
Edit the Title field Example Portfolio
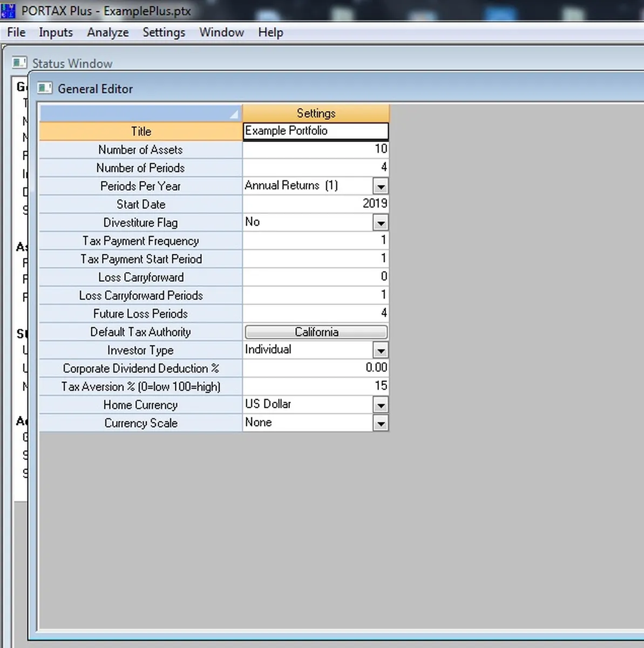click(x=316, y=131)
